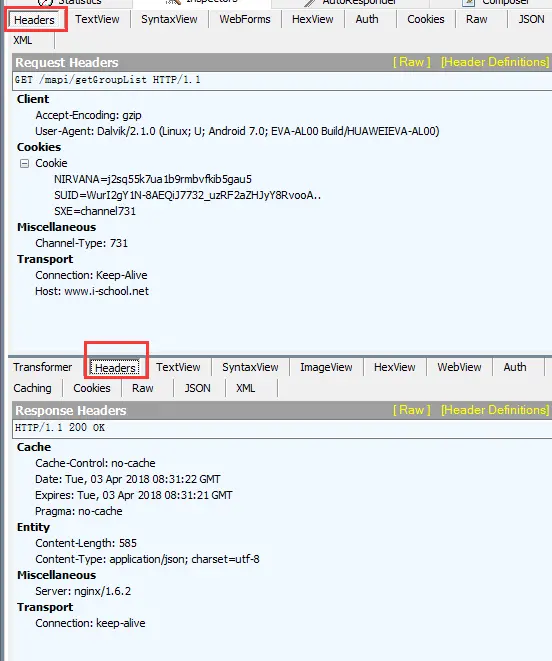
Task: Click the Client group heading
Action: [33, 99]
